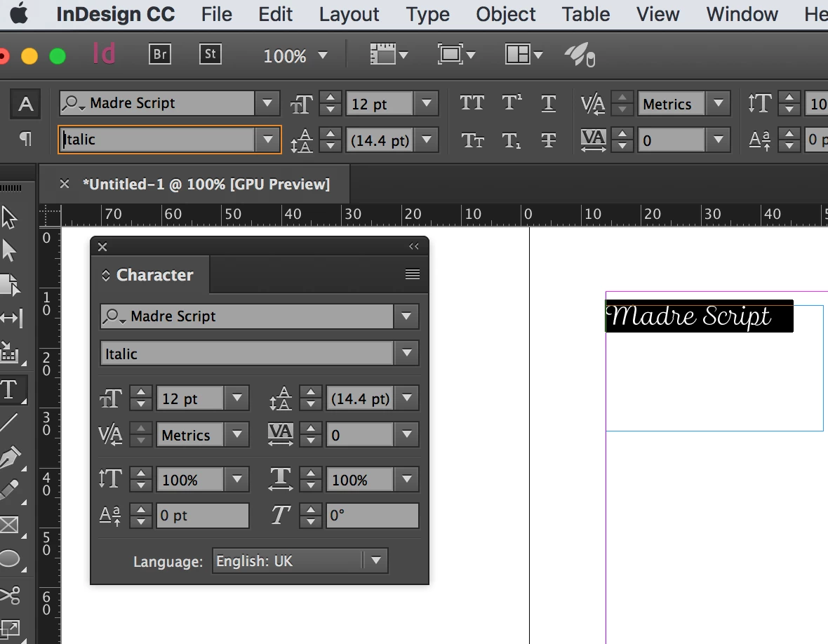828x644 pixels.
Task: Open control bar leading dropdown
Action: coord(427,140)
